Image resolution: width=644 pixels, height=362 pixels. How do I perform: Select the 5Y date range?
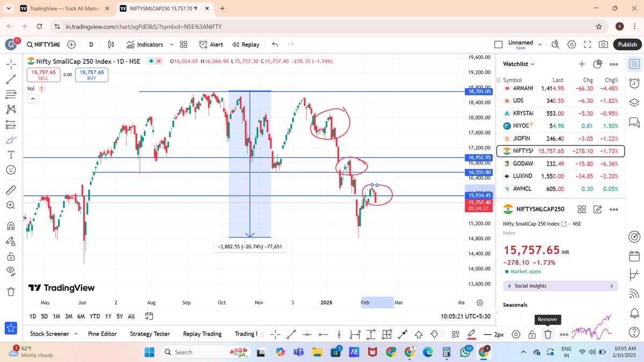click(120, 316)
